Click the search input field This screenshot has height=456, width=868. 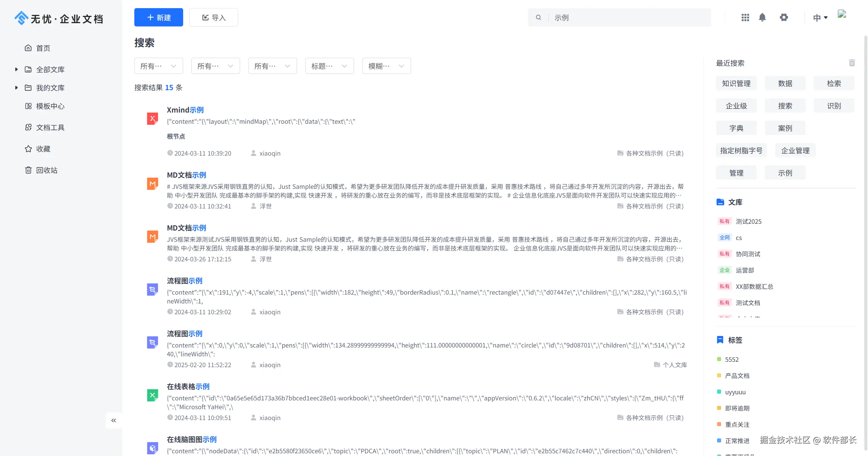(x=628, y=18)
